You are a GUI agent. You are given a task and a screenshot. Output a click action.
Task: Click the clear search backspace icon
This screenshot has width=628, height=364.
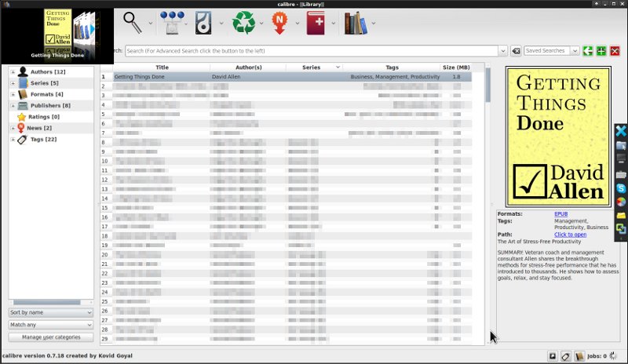coord(516,51)
